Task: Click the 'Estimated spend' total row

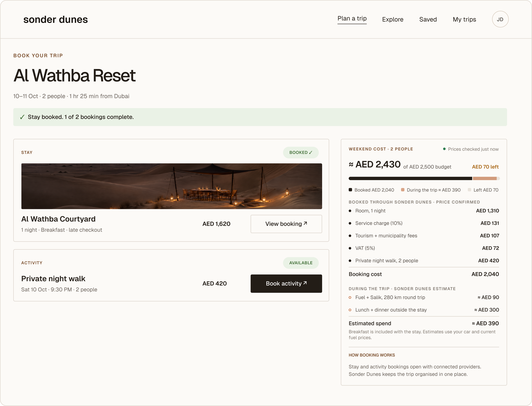Action: click(x=424, y=323)
